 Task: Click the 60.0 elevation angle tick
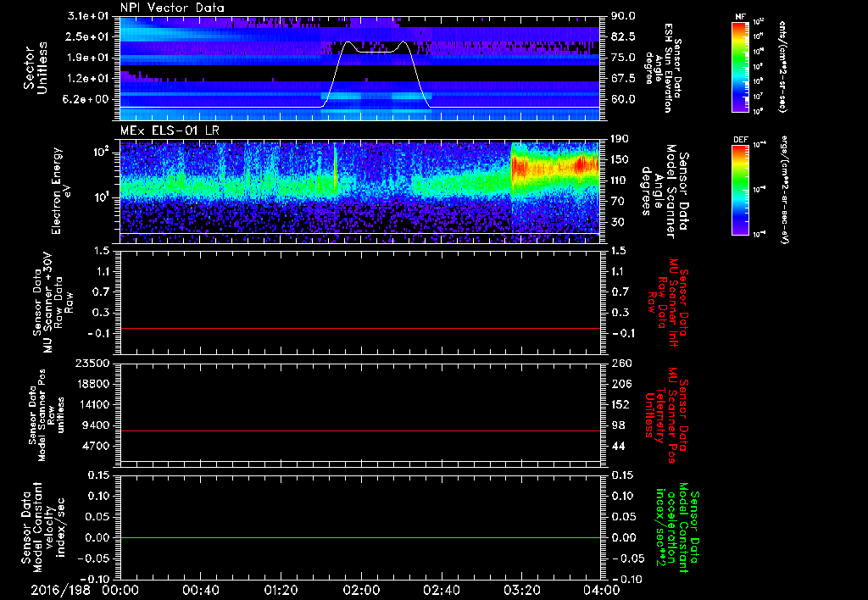pos(623,99)
